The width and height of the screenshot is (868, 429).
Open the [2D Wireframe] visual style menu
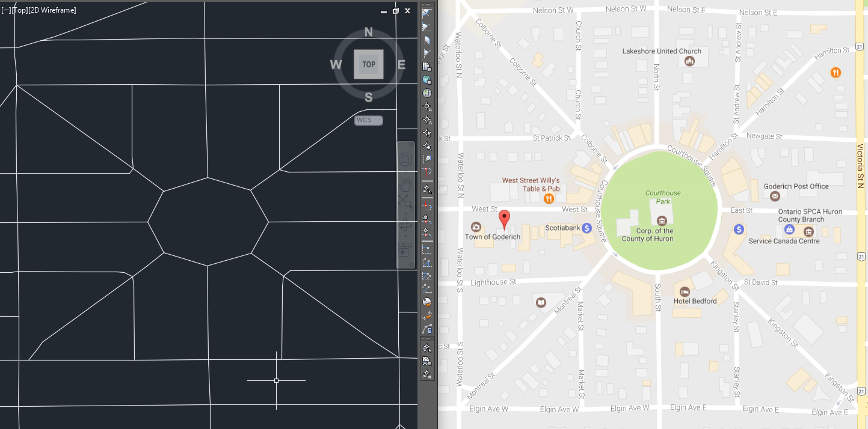point(52,10)
